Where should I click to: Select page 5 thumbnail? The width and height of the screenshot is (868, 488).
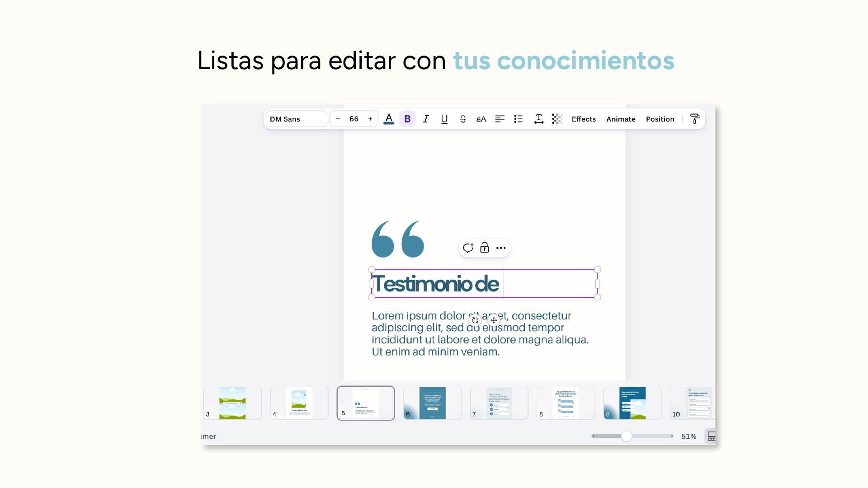point(366,403)
